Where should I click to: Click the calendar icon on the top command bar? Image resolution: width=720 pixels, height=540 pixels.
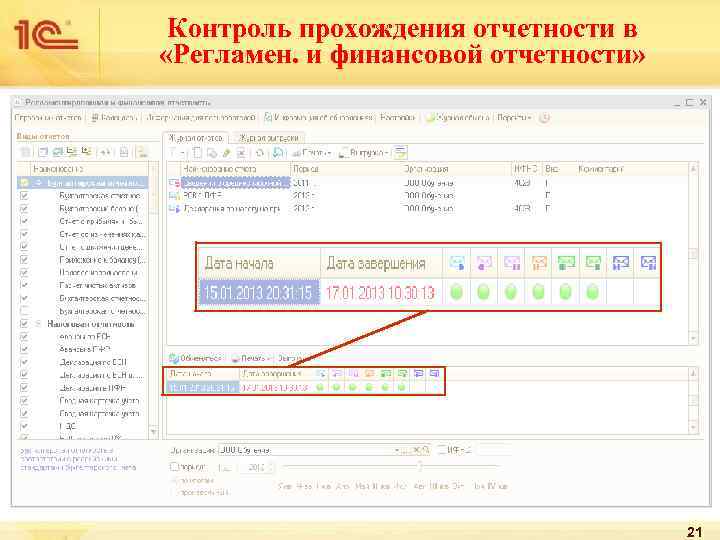[x=95, y=118]
